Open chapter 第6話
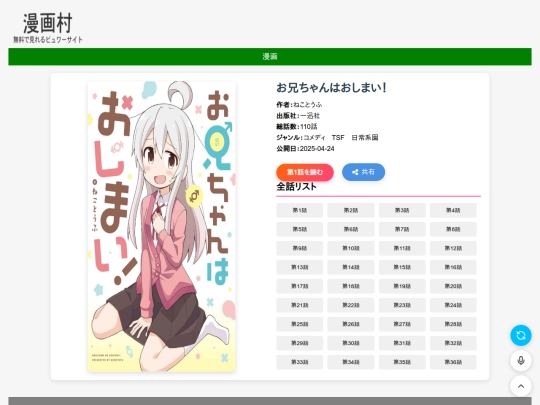540x405 pixels. pos(351,229)
